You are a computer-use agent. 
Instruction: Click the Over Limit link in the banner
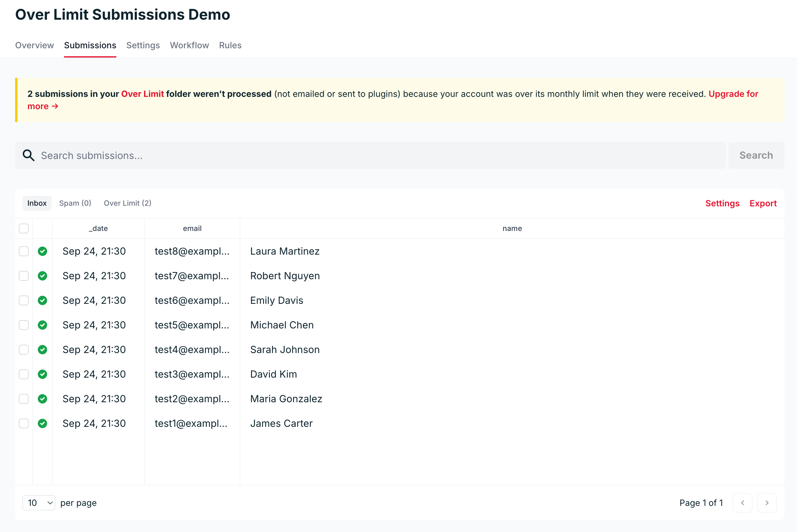(142, 94)
